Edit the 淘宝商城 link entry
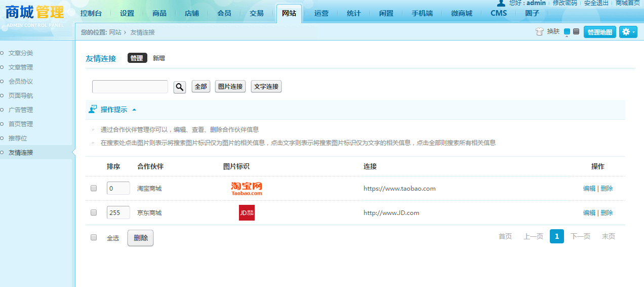This screenshot has width=644, height=287. tap(589, 189)
